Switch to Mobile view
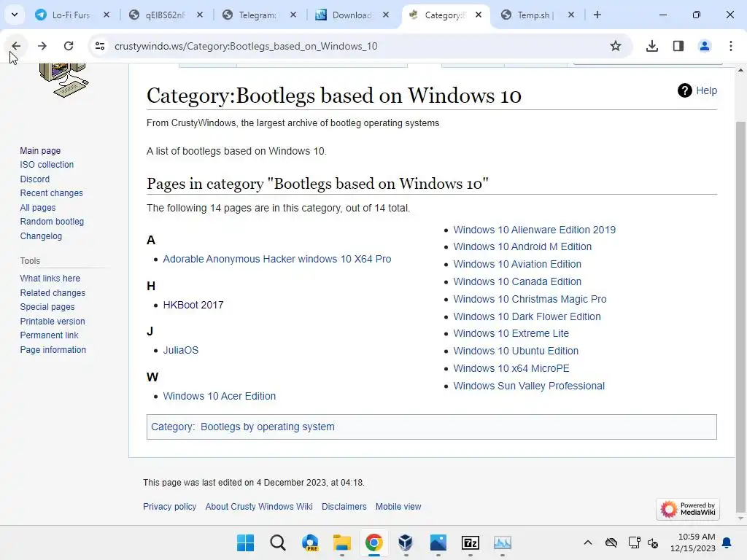747x560 pixels. pos(398,507)
